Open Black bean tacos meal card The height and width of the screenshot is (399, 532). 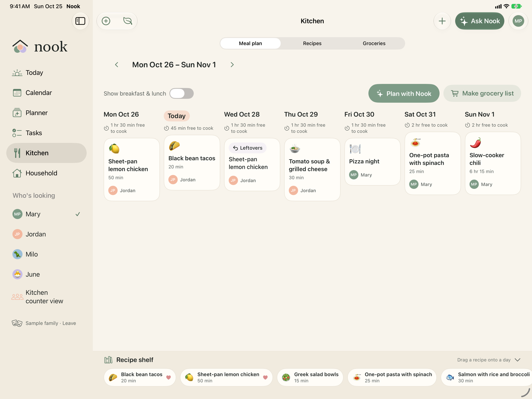tap(192, 163)
